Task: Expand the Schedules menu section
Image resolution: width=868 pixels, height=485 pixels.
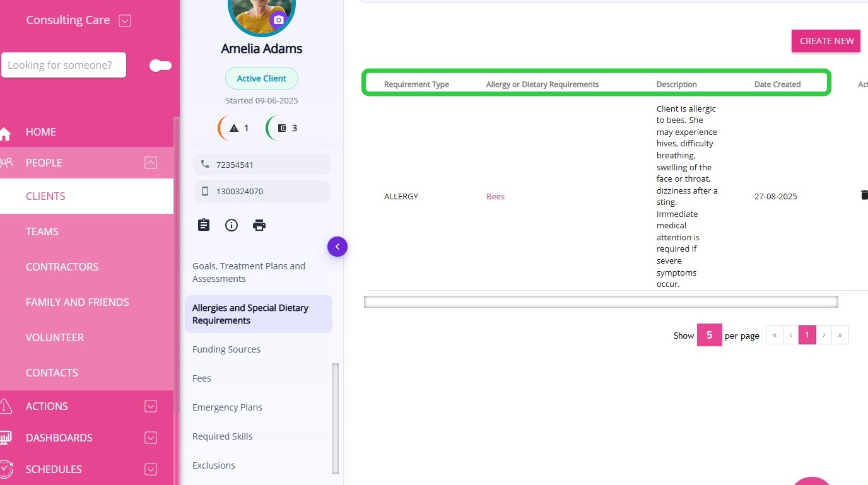Action: [151, 469]
